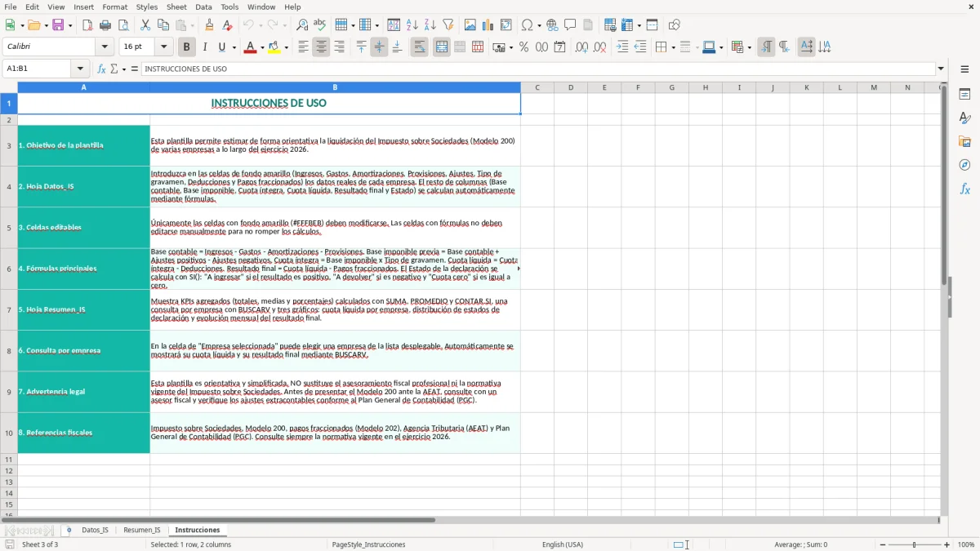Click the zoom out minus button

(882, 544)
